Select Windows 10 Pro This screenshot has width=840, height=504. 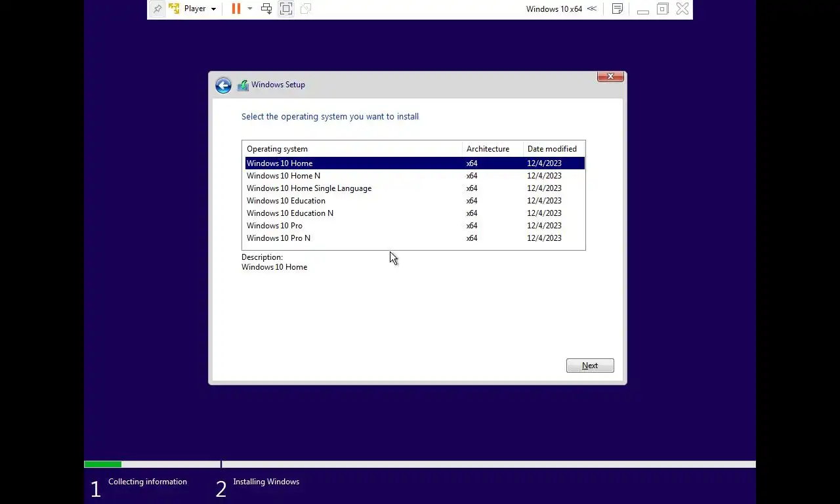coord(415,226)
